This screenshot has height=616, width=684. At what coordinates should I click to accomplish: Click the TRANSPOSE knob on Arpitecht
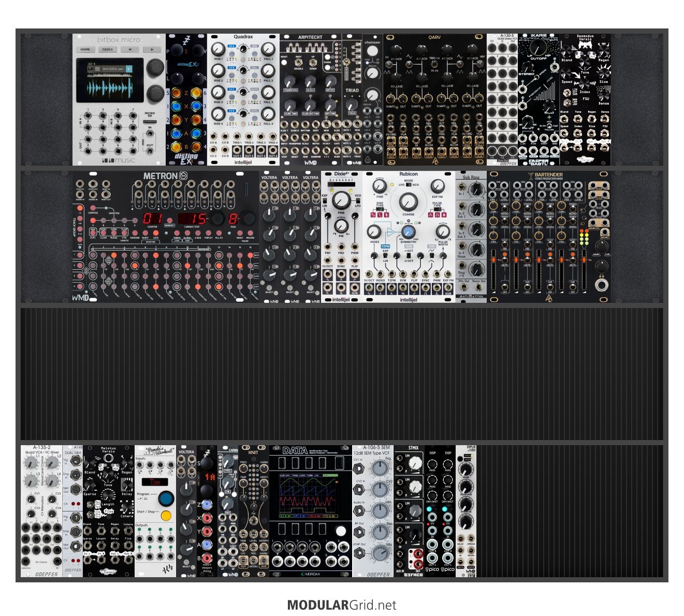click(290, 82)
